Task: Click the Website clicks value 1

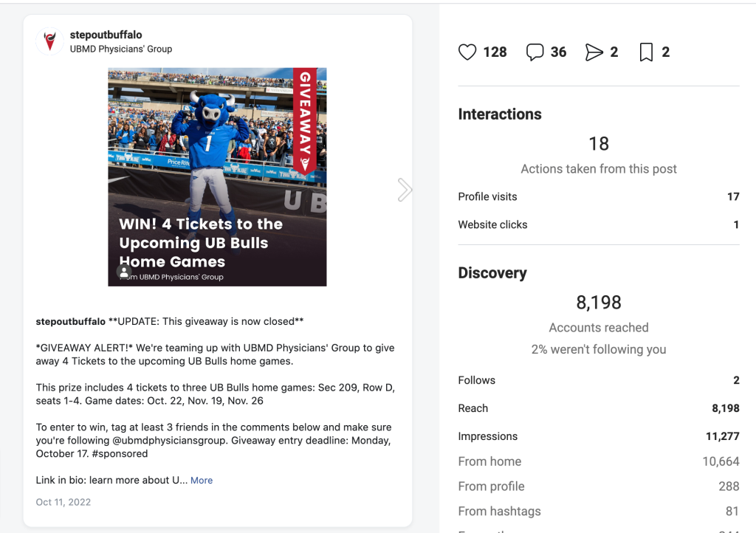Action: tap(736, 224)
